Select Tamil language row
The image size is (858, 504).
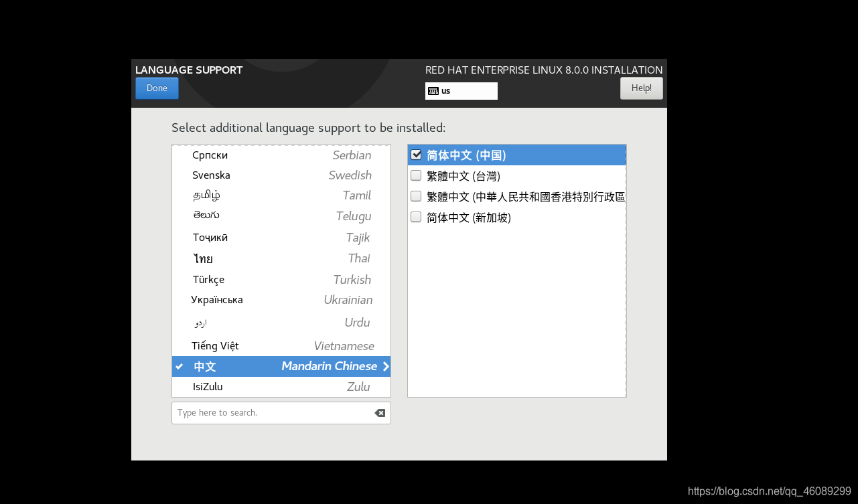pyautogui.click(x=281, y=195)
